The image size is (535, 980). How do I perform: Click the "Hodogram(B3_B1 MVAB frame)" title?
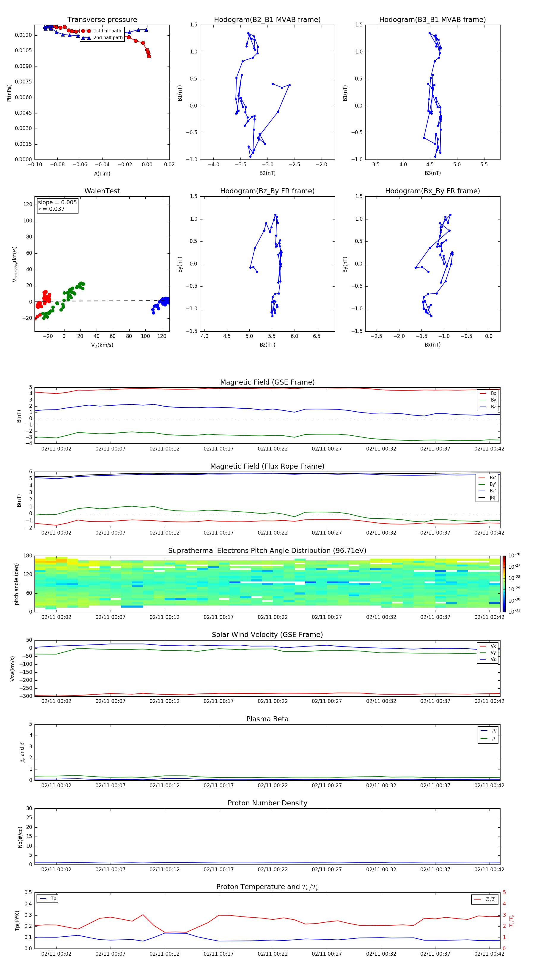click(432, 20)
